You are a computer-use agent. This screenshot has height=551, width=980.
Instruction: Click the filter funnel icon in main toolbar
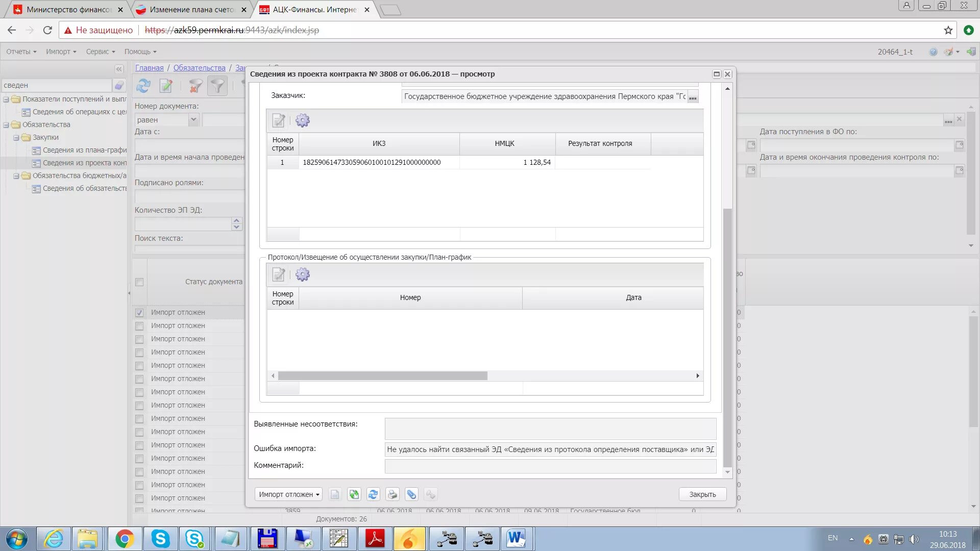[x=217, y=86]
